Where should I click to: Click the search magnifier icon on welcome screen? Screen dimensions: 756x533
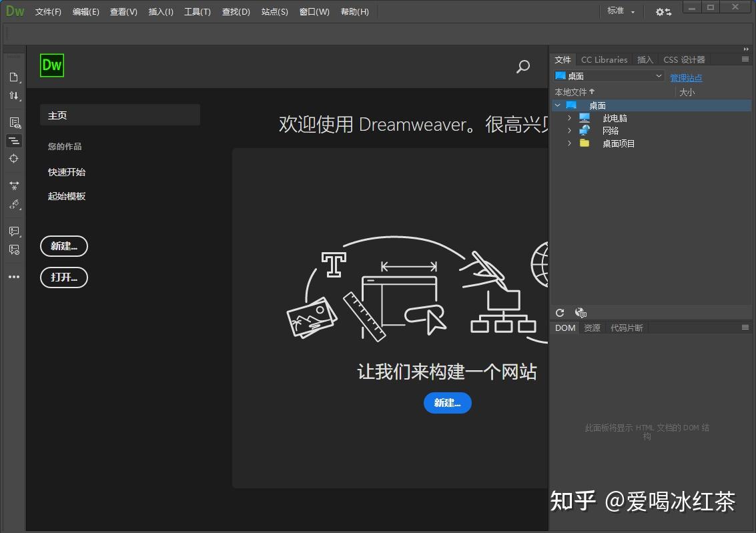pos(523,67)
